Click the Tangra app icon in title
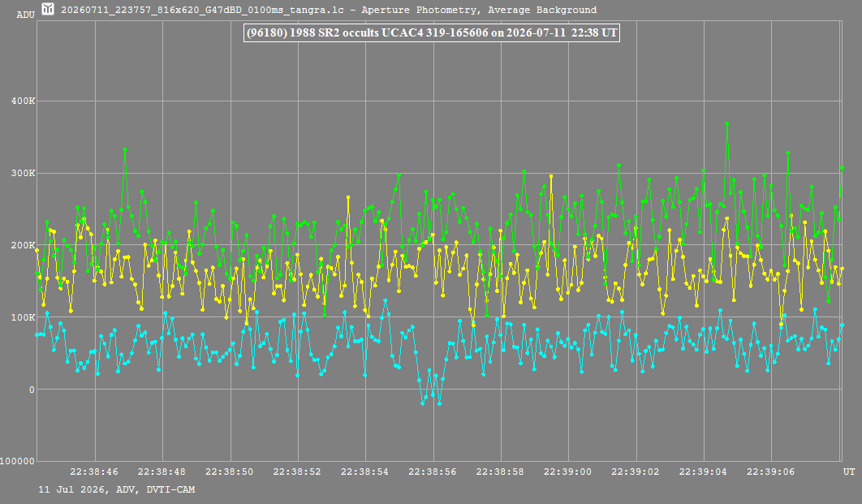 point(49,9)
